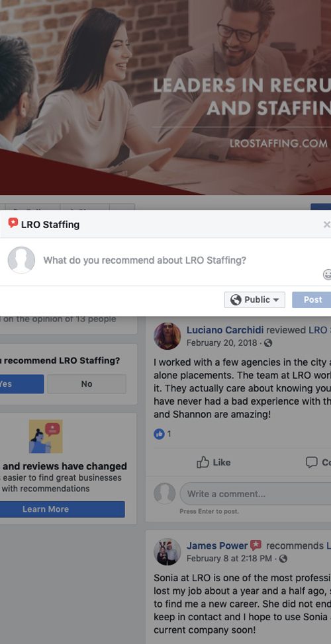Select No for recommending LRO Staffing

click(87, 384)
